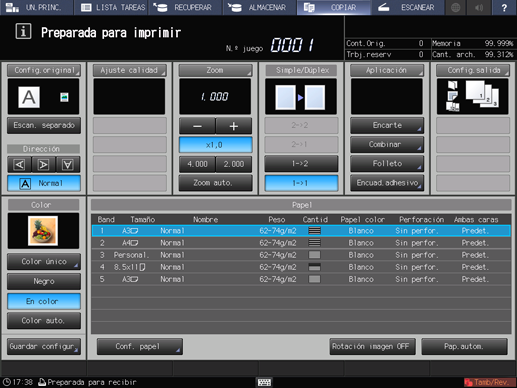Click the simplex to simplex page icon
517x388 pixels.
point(300,97)
